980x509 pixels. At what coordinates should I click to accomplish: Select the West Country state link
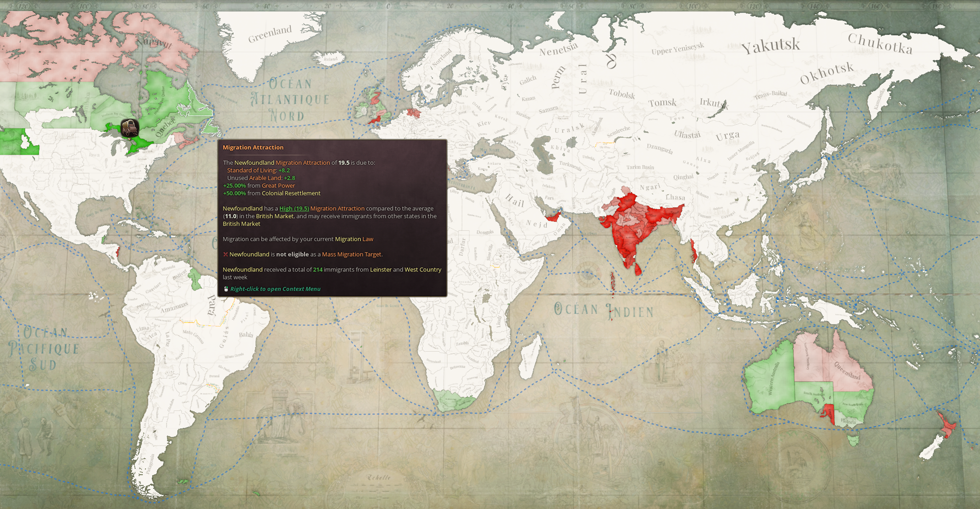click(423, 269)
